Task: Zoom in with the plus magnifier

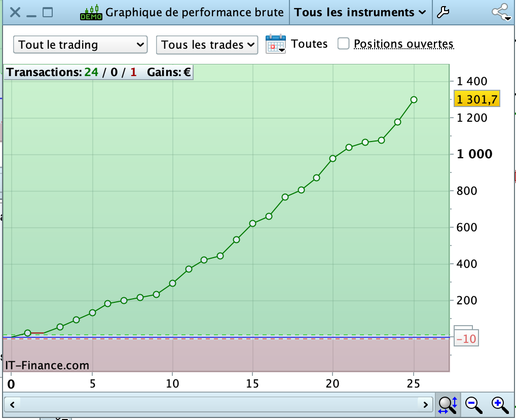Action: [500, 405]
